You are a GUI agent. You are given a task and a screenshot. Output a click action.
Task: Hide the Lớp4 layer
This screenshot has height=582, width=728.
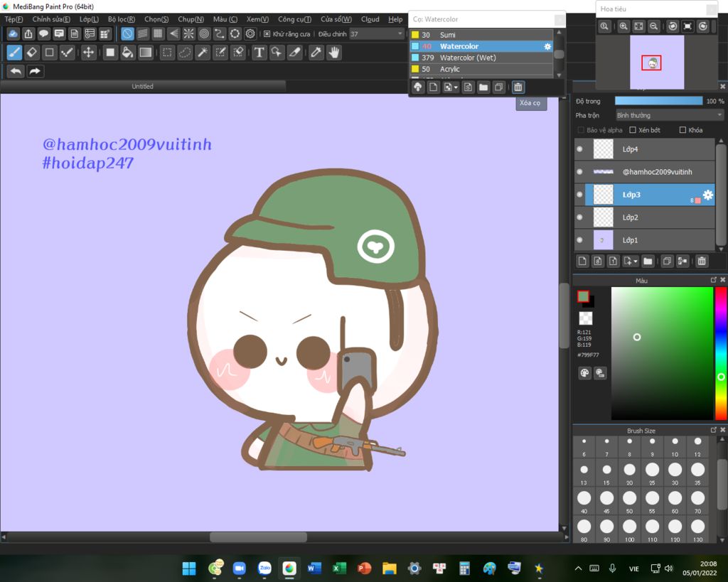tap(579, 149)
